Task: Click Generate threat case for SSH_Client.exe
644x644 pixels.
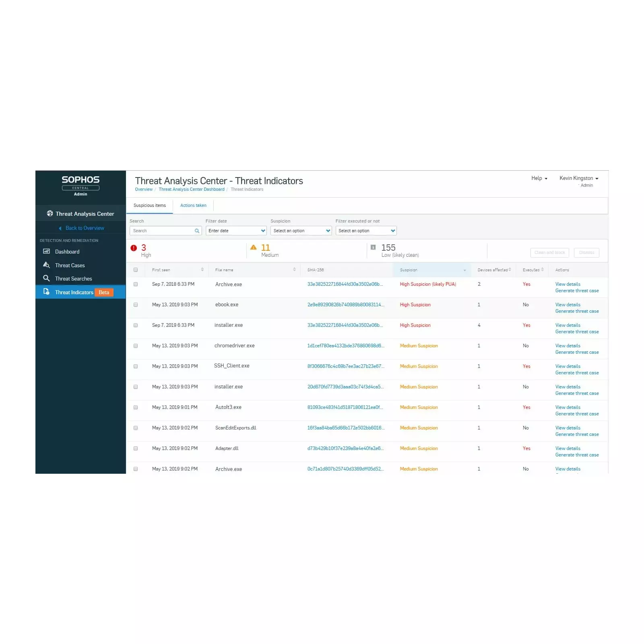Action: pos(577,373)
